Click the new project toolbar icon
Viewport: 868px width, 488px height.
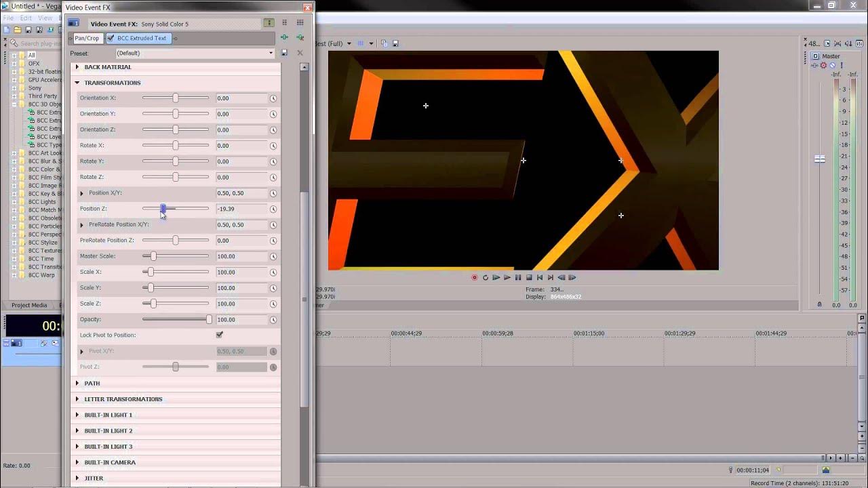tap(7, 30)
